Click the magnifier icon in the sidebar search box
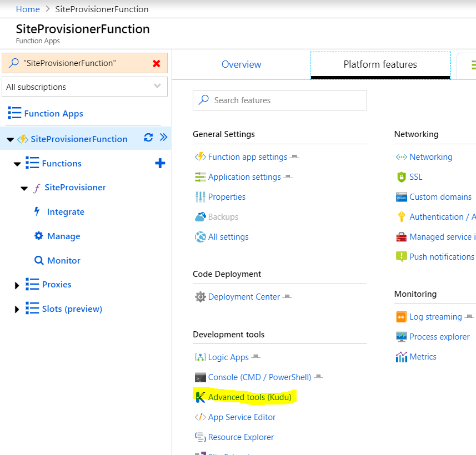 14,63
